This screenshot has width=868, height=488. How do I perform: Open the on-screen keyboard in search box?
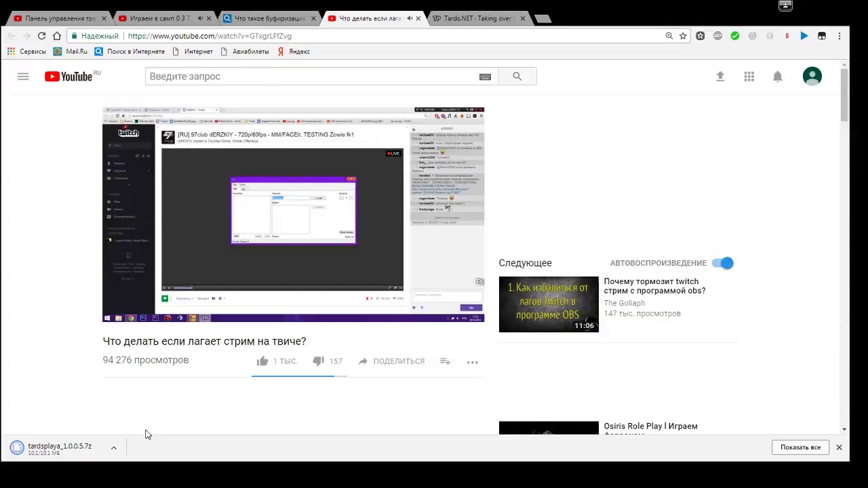(485, 77)
